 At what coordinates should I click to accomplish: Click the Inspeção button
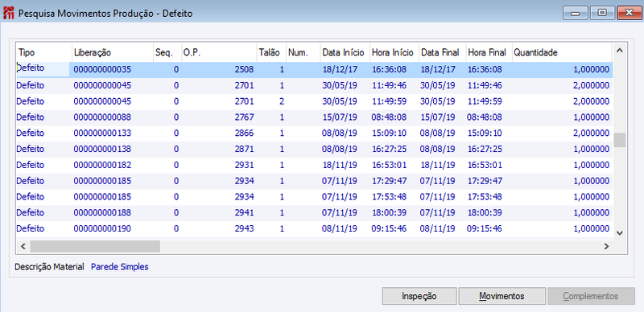[x=419, y=296]
